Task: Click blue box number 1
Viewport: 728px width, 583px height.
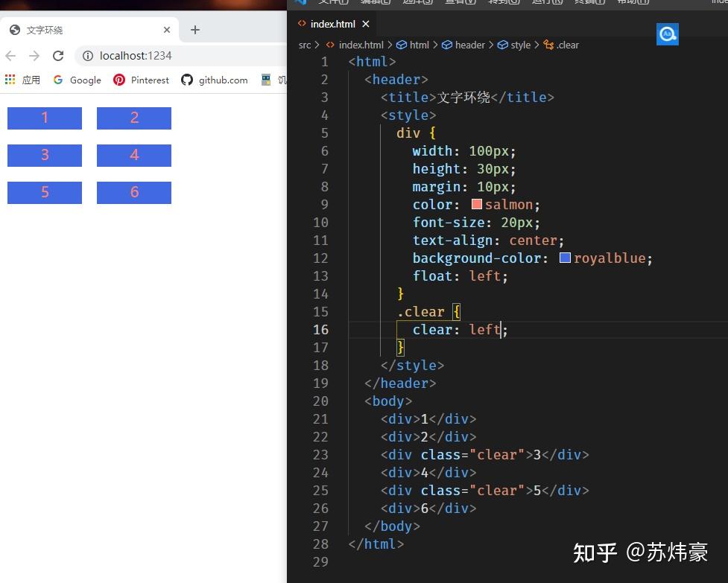Action: coord(45,118)
